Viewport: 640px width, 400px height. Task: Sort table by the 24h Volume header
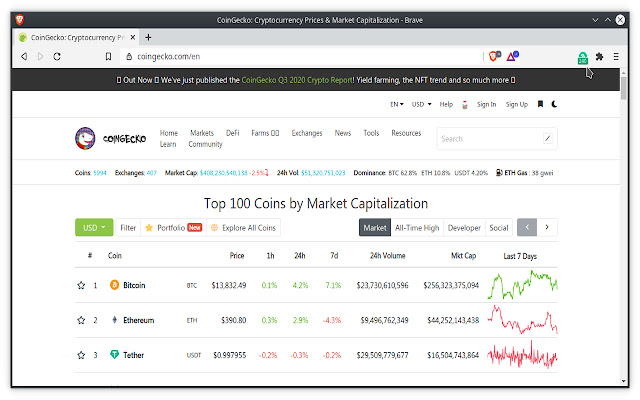(x=387, y=256)
